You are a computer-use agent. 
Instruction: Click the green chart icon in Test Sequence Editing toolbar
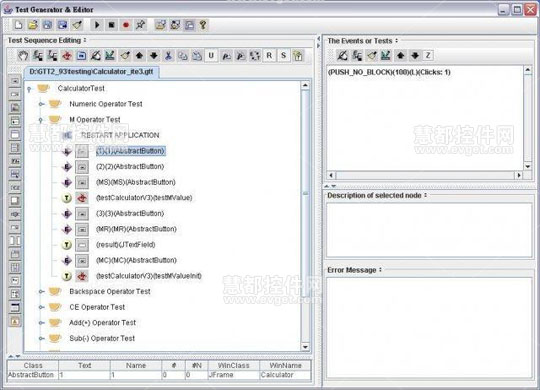click(x=110, y=55)
